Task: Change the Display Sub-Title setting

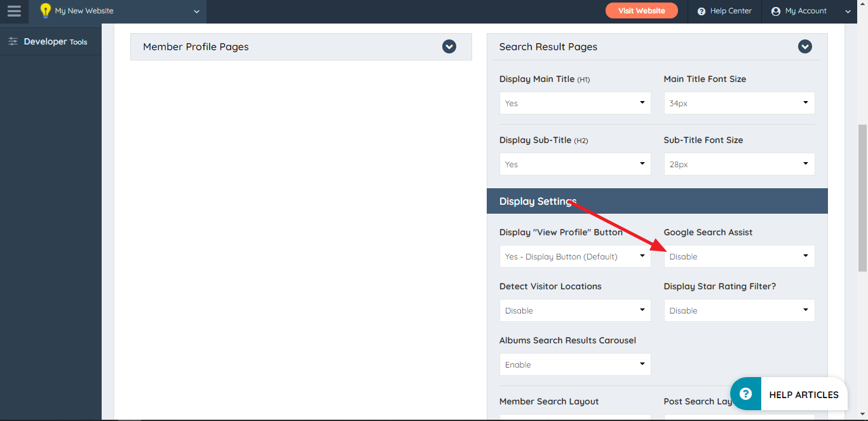Action: click(574, 163)
